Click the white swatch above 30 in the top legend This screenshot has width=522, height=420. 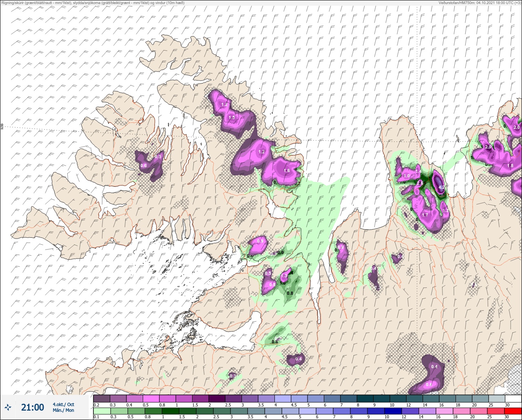tap(513, 398)
